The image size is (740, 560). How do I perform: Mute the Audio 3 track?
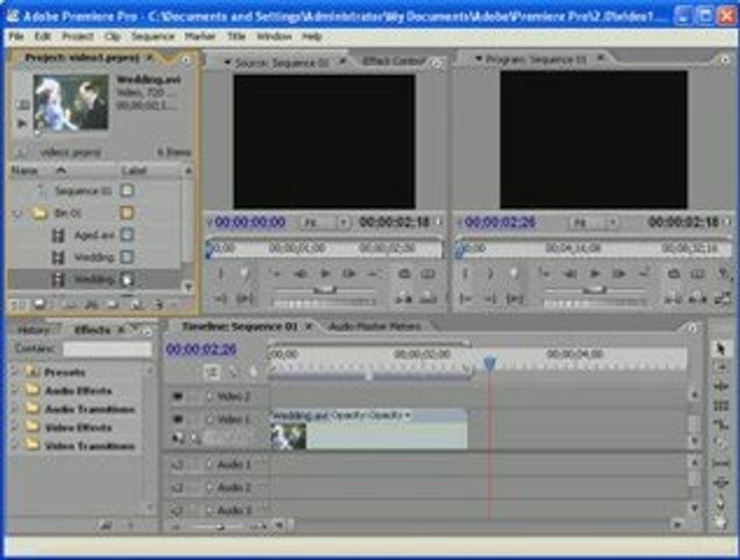pos(177,510)
